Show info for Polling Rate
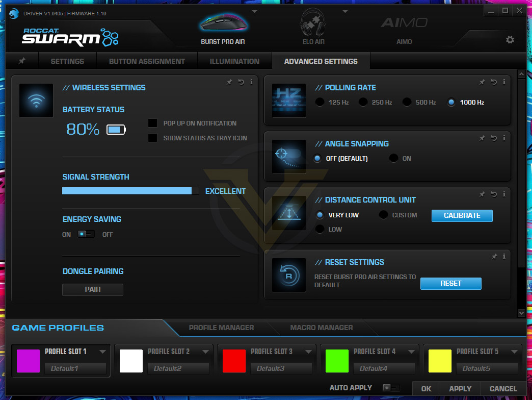This screenshot has width=532, height=400. coord(504,82)
